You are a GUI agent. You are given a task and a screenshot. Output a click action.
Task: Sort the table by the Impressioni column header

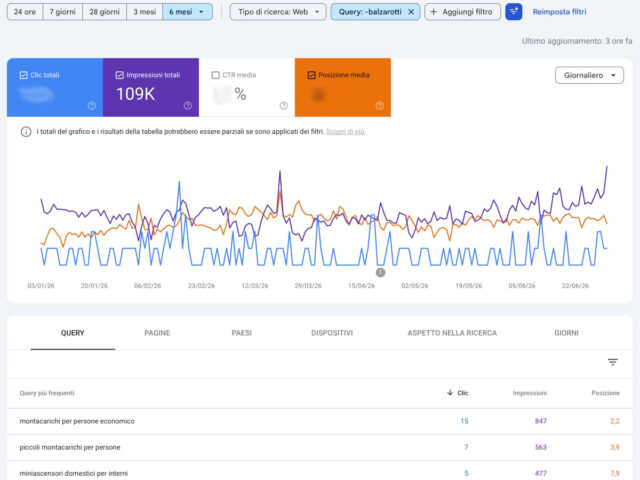(529, 393)
